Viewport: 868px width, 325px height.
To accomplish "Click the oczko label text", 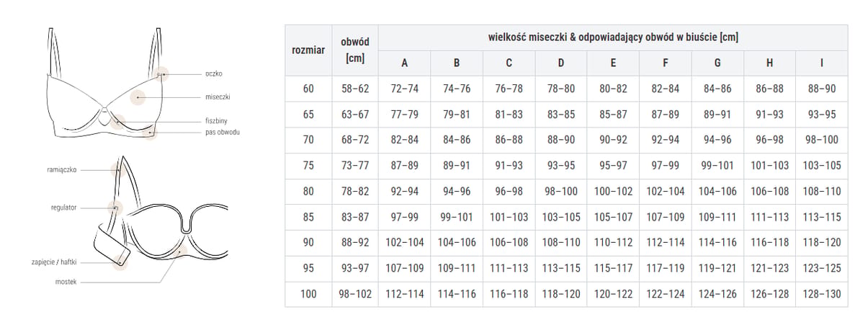I will (213, 74).
